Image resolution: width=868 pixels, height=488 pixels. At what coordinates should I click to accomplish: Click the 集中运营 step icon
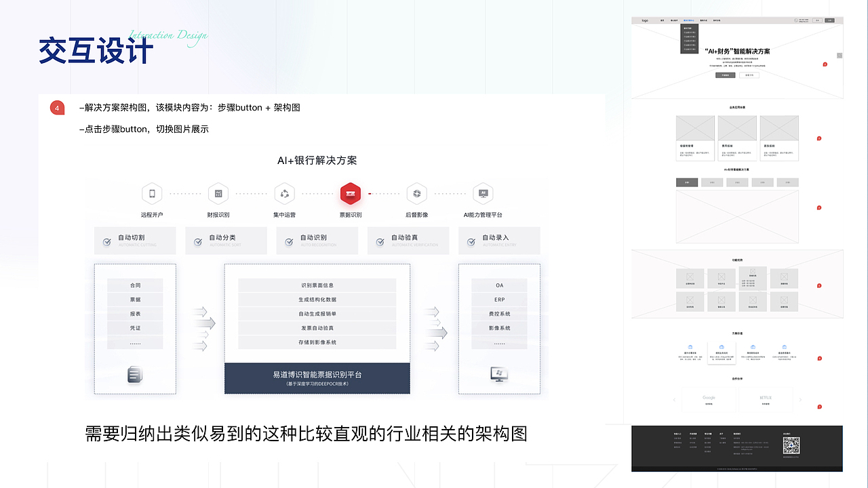click(x=285, y=193)
